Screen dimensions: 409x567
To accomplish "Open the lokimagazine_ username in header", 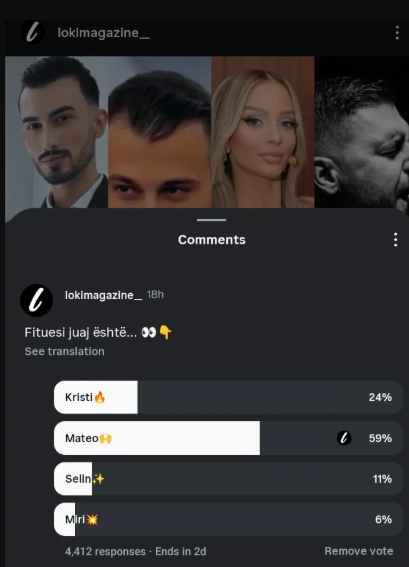I will (x=103, y=33).
